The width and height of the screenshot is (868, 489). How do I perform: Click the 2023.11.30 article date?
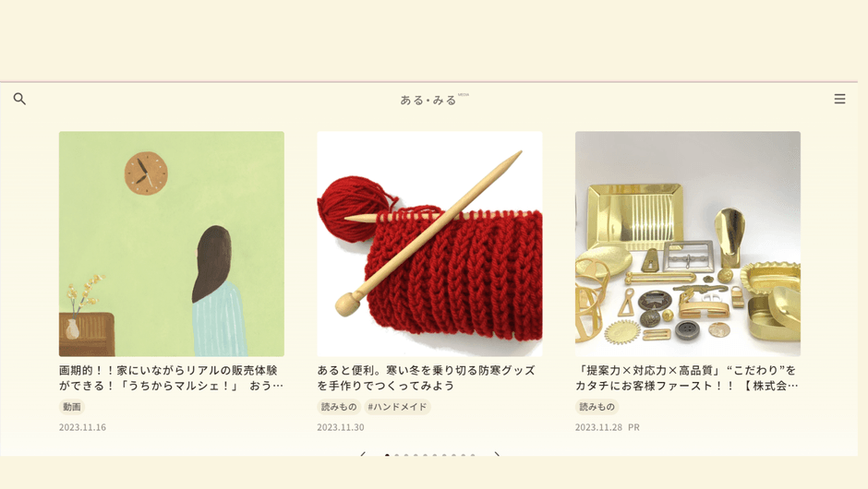click(x=341, y=427)
